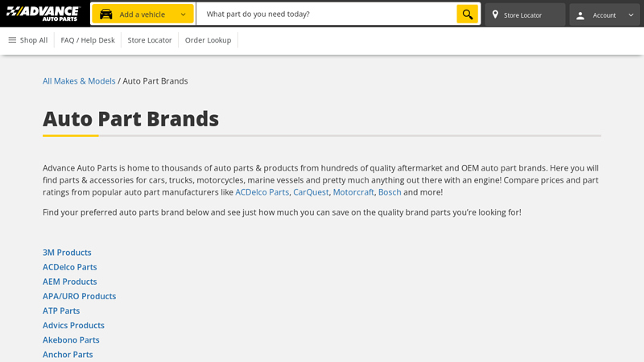Open FAQ / Help Desk menu item
The height and width of the screenshot is (362, 644).
(88, 40)
